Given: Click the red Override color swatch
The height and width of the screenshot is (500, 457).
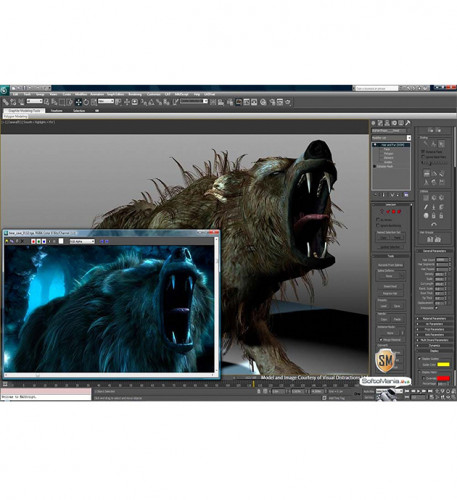Looking at the screenshot, I should point(443,378).
